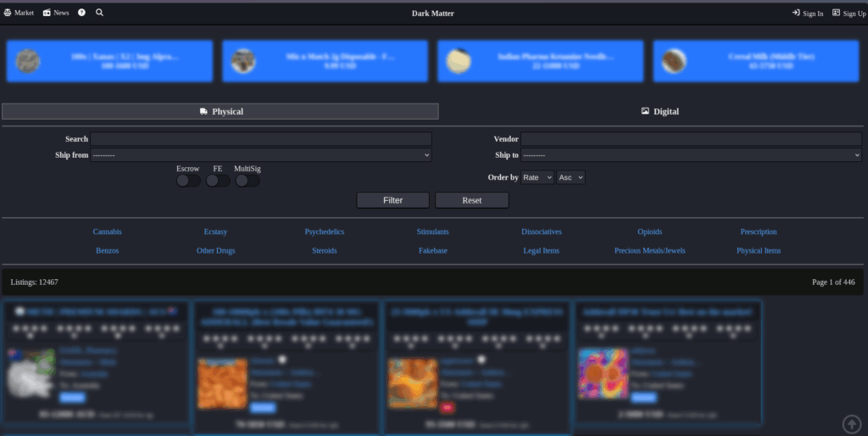
Task: Click the Legal Items category link
Action: click(x=541, y=251)
